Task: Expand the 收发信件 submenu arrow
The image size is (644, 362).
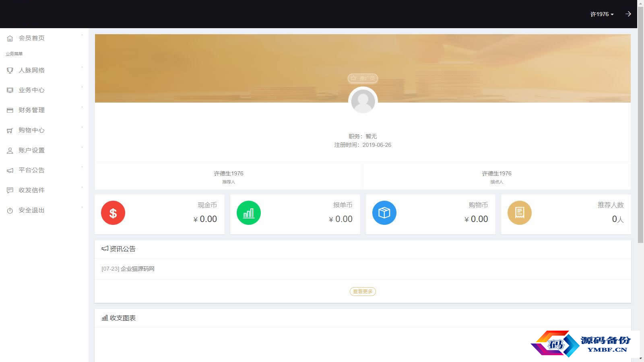Action: click(x=82, y=187)
